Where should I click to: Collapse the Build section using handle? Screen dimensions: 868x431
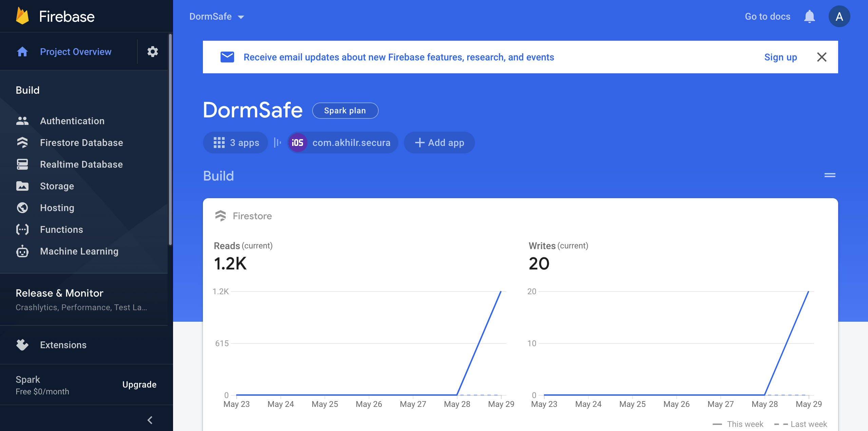point(830,175)
